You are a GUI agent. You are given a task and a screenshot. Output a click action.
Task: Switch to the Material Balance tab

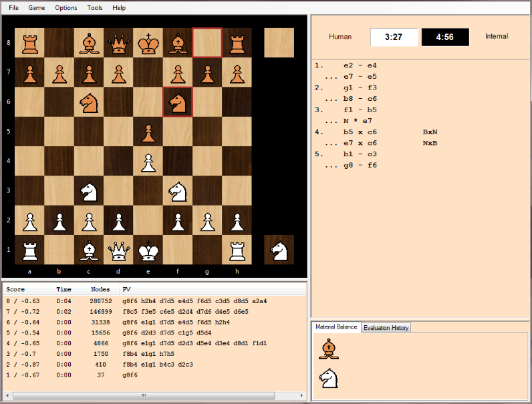tap(336, 327)
